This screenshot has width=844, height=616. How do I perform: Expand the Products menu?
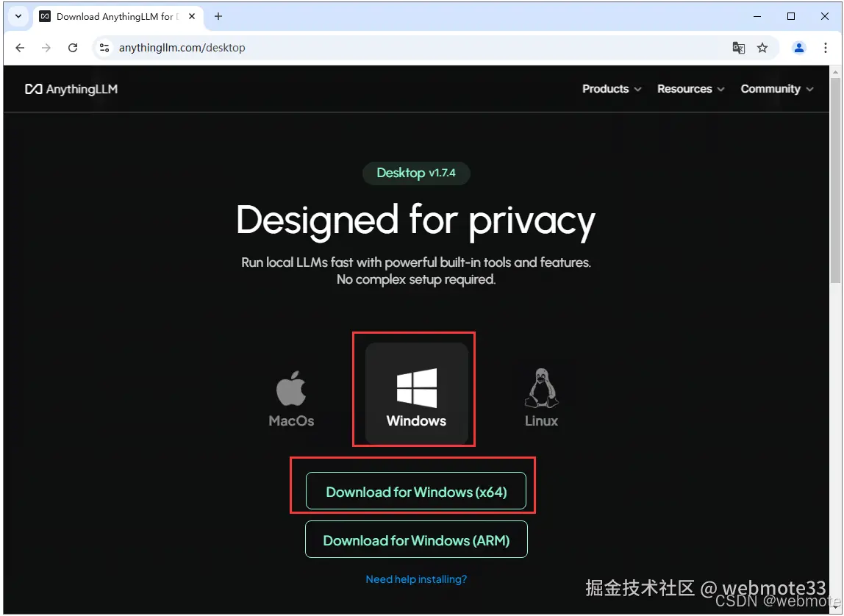point(612,89)
